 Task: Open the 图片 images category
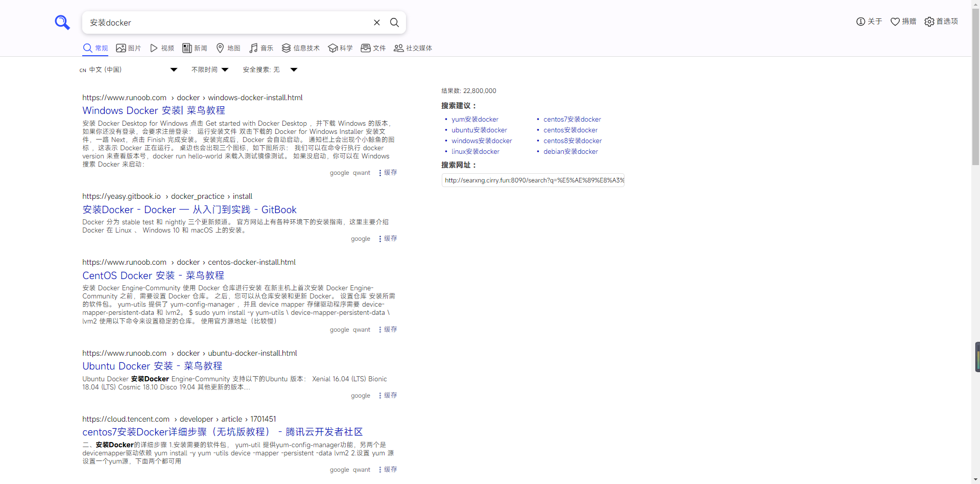(x=129, y=48)
